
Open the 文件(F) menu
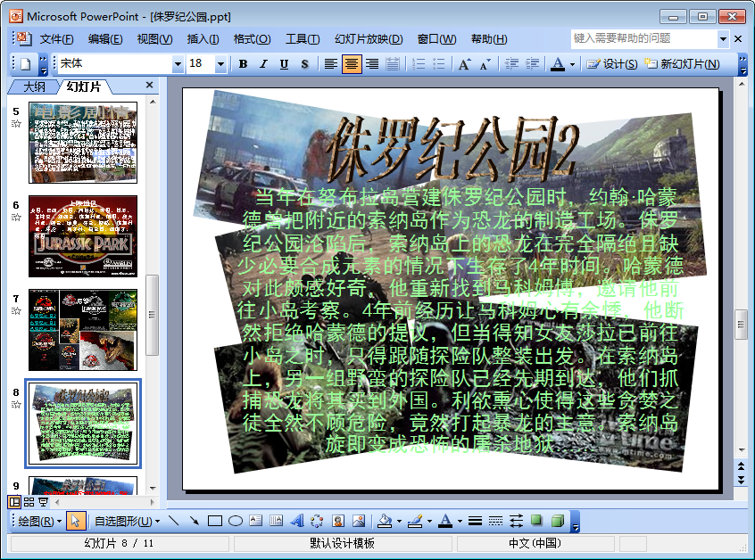(x=56, y=39)
